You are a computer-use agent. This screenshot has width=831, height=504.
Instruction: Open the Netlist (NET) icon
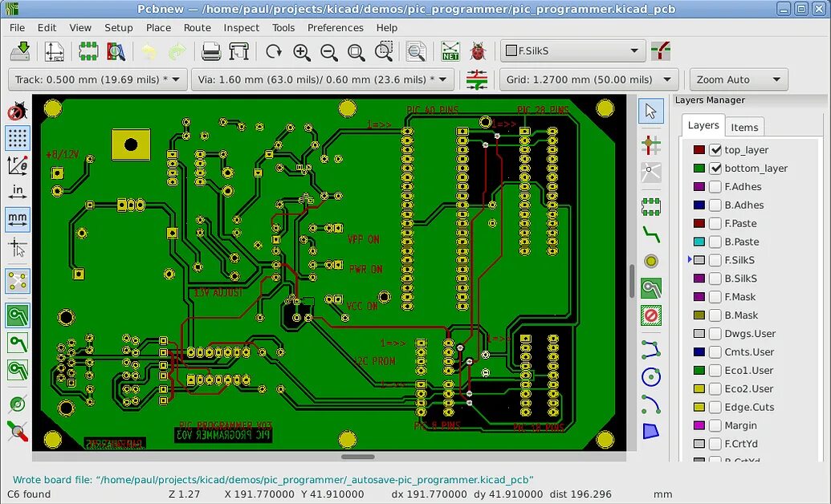450,51
